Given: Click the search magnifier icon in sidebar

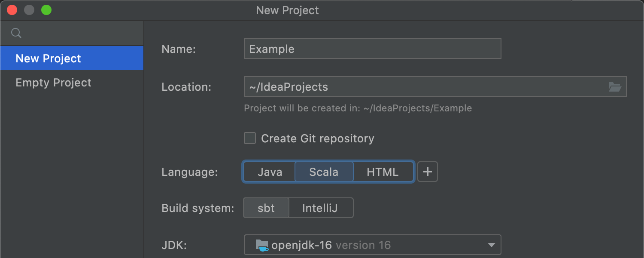Looking at the screenshot, I should pos(16,33).
